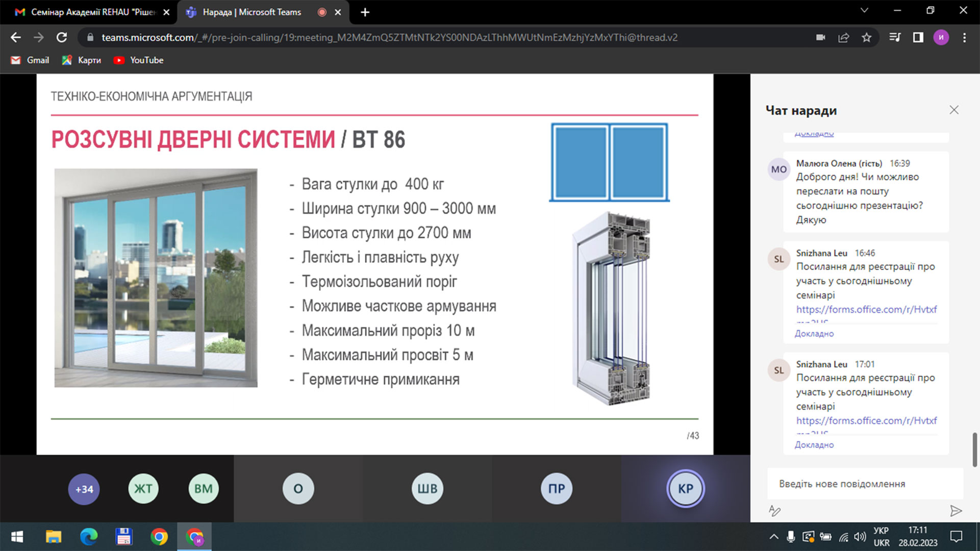Open YouTube bookmark

click(x=139, y=60)
